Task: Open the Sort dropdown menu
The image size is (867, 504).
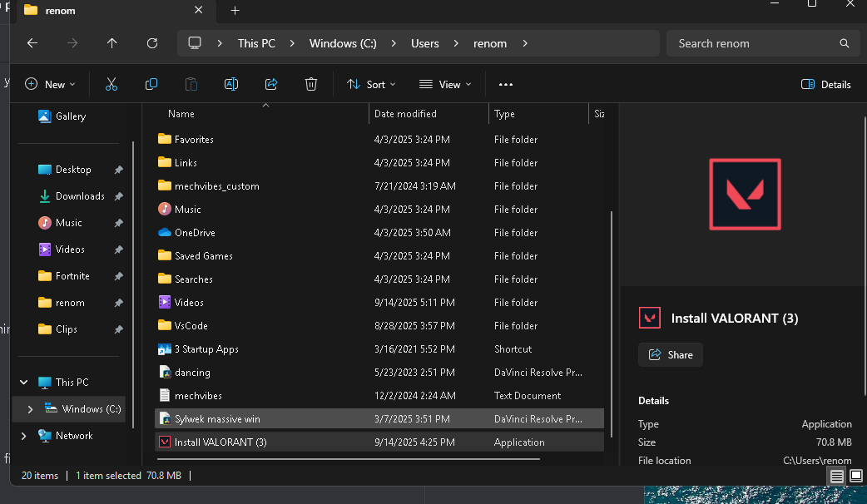Action: [371, 85]
